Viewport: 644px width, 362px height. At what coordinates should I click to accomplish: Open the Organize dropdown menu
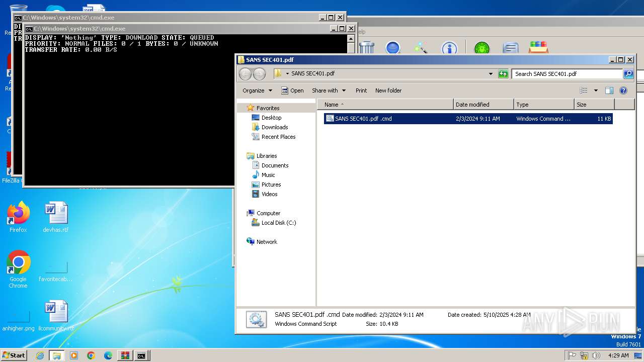pyautogui.click(x=257, y=90)
